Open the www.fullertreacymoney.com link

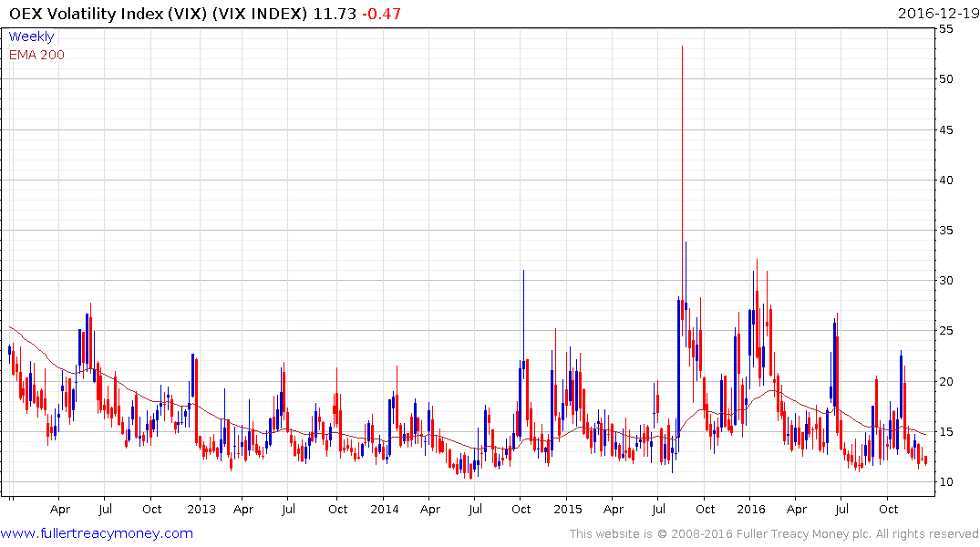click(97, 533)
